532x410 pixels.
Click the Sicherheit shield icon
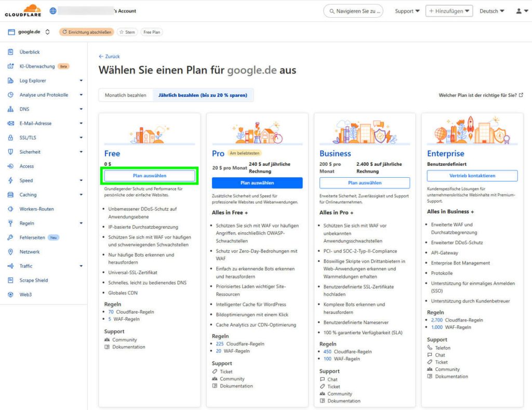10,152
